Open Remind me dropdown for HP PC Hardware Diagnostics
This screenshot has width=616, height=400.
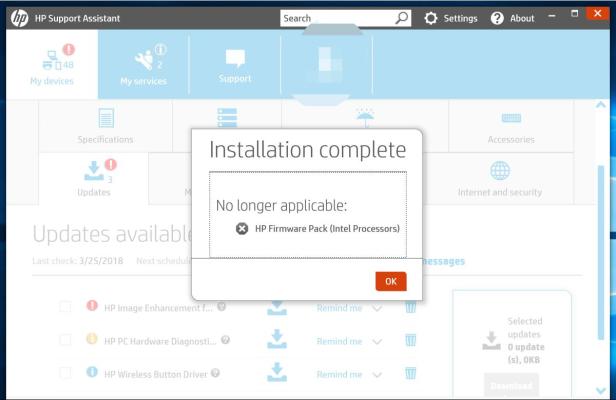point(377,340)
